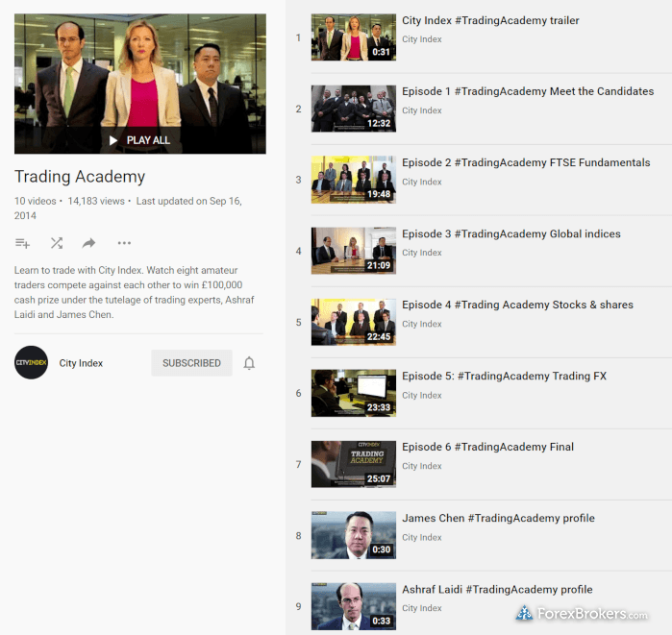Click the playlist description about amateur traders
The image size is (672, 635).
pyautogui.click(x=135, y=292)
